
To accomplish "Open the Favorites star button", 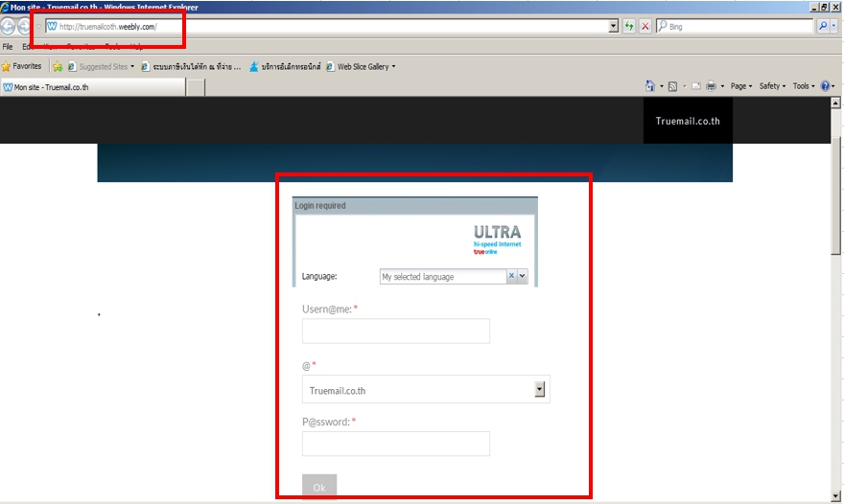I will point(21,66).
